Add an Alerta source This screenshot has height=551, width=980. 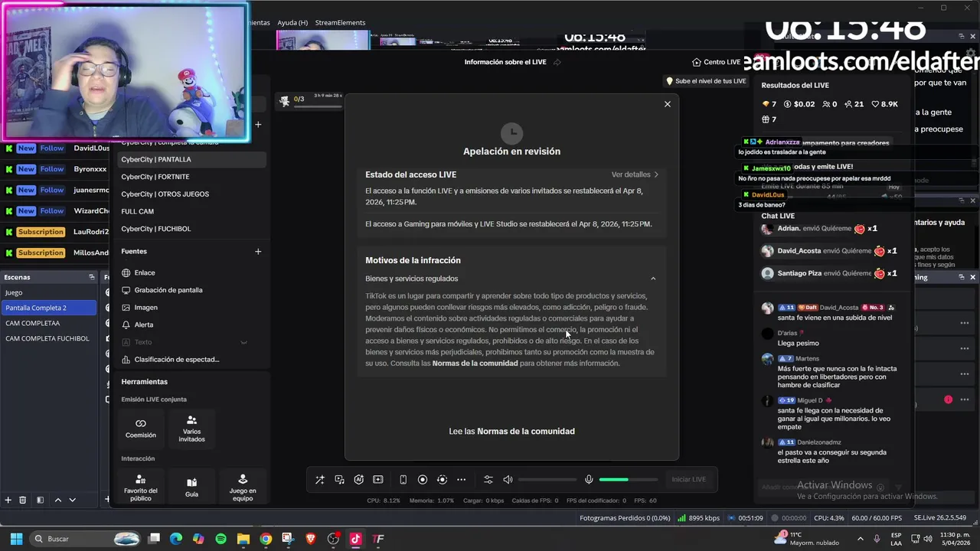[137, 324]
